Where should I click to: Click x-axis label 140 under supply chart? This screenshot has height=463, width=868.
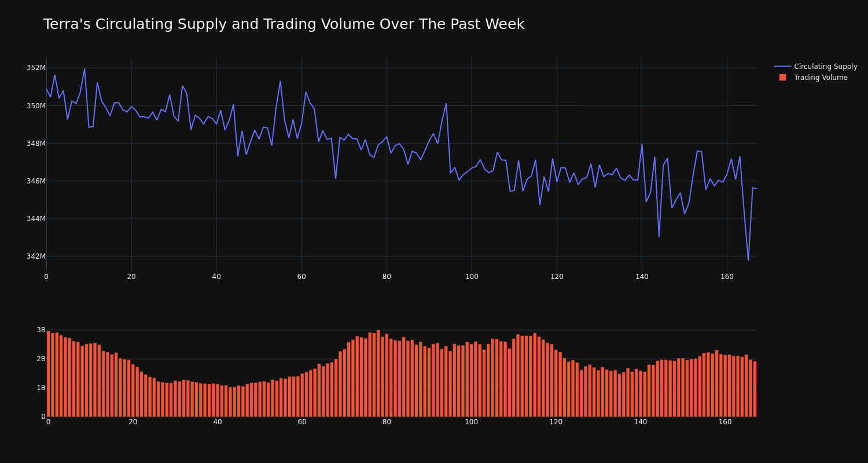click(x=642, y=277)
